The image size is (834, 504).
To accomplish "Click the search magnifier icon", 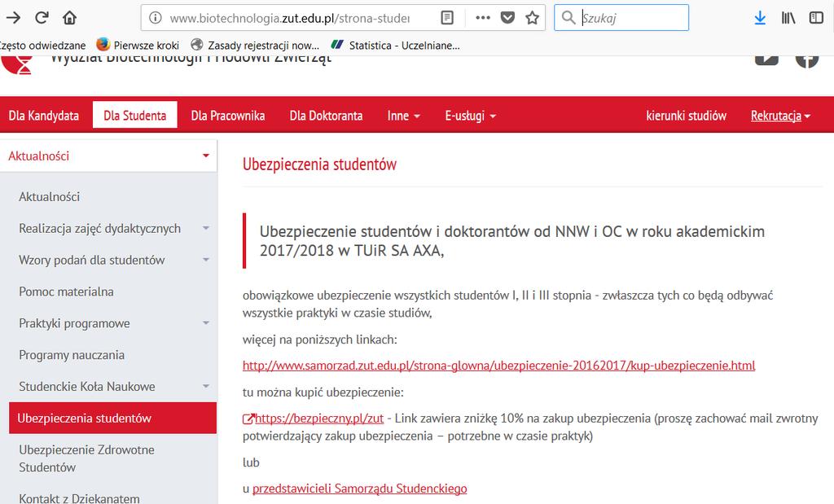I will [568, 18].
